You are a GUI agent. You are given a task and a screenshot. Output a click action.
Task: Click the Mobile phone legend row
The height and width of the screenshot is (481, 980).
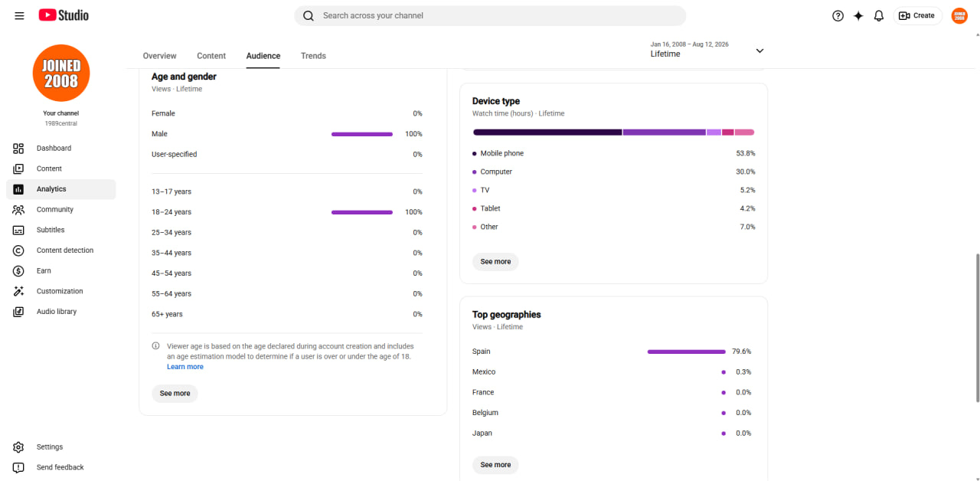pos(614,153)
